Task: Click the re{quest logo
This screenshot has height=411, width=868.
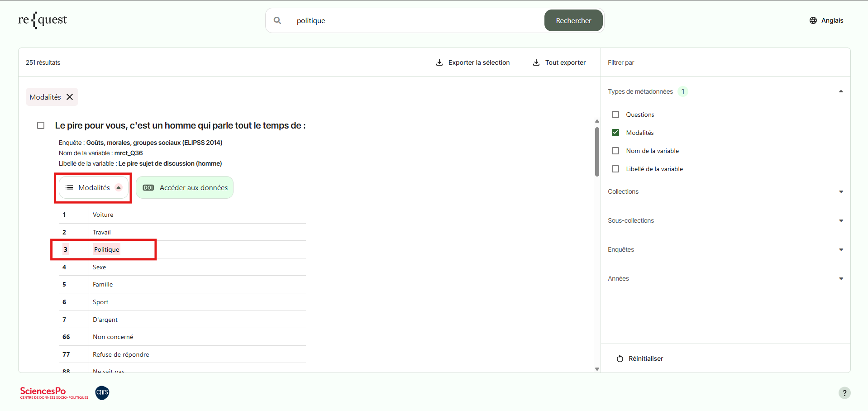Action: coord(43,20)
